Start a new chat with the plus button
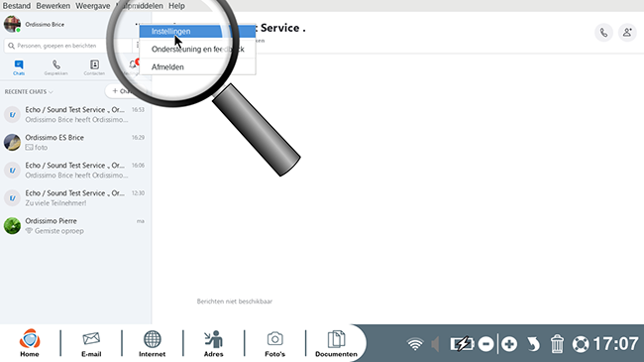This screenshot has height=362, width=644. tap(123, 91)
